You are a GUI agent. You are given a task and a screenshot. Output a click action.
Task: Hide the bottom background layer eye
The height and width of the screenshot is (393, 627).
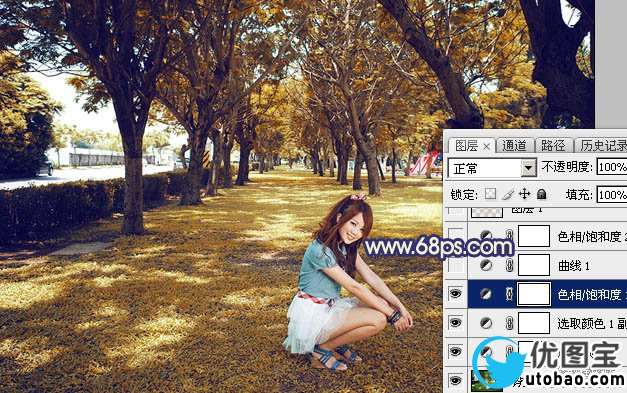(456, 380)
